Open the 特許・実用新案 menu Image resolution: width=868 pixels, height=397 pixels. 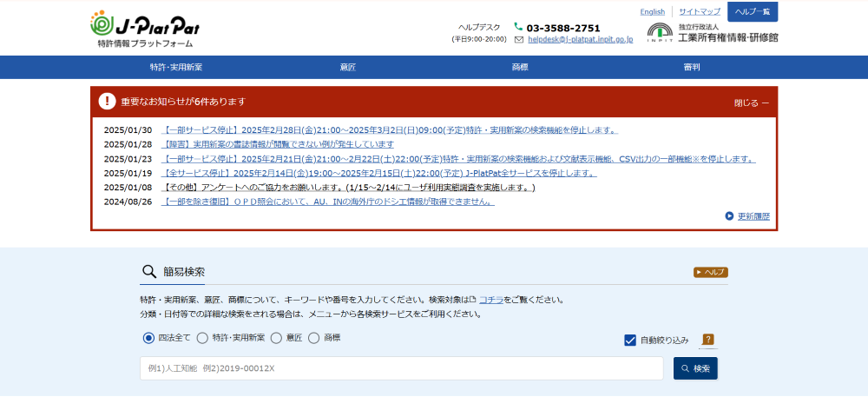tap(176, 67)
